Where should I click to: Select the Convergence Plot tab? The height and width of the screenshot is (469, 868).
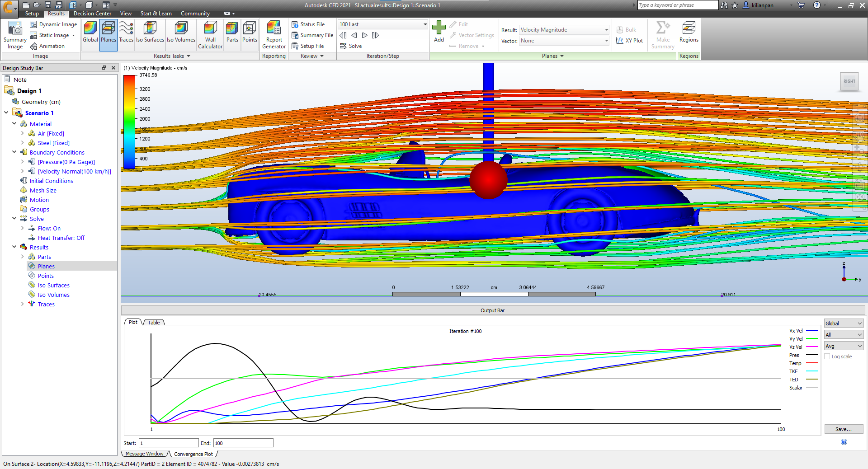coord(193,454)
